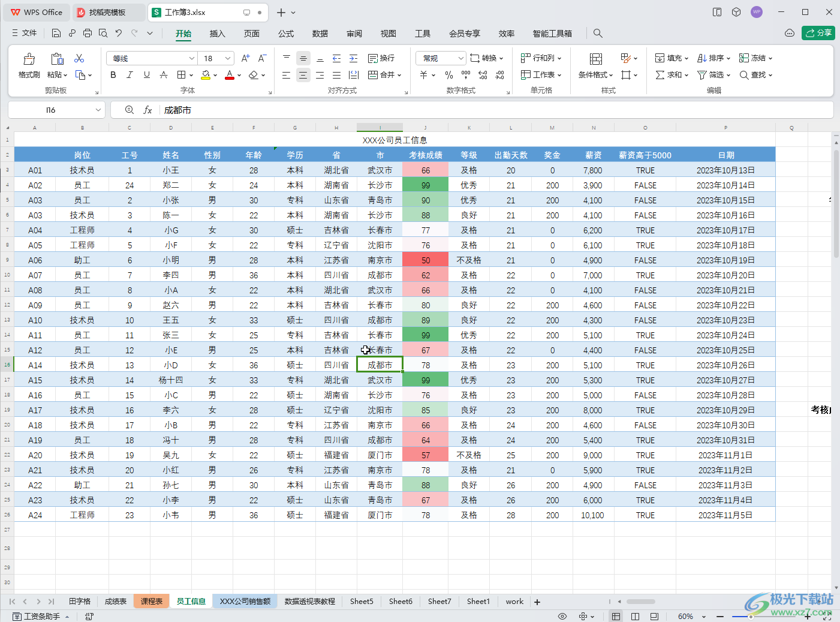Apply the yellow fill color
This screenshot has width=840, height=622.
click(206, 75)
